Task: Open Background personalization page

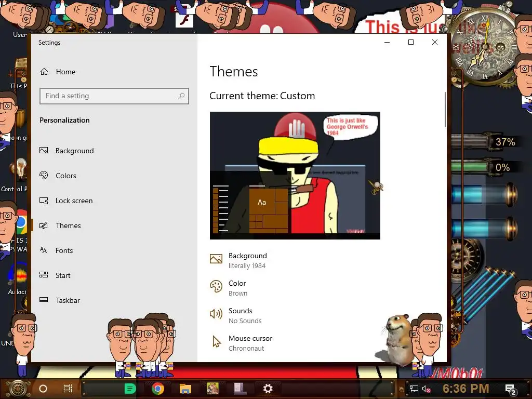Action: [x=66, y=151]
